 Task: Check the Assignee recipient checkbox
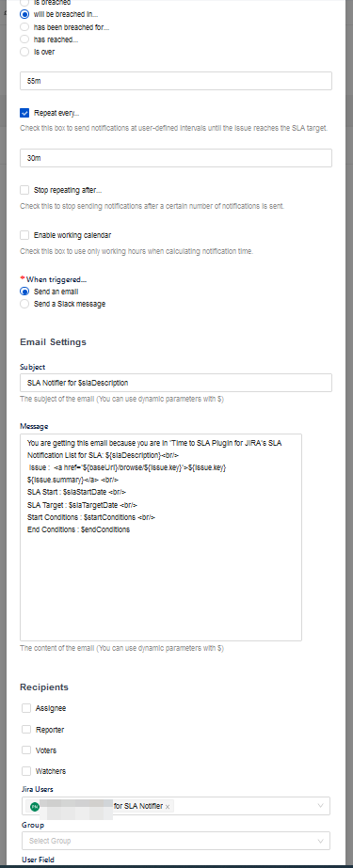[26, 708]
